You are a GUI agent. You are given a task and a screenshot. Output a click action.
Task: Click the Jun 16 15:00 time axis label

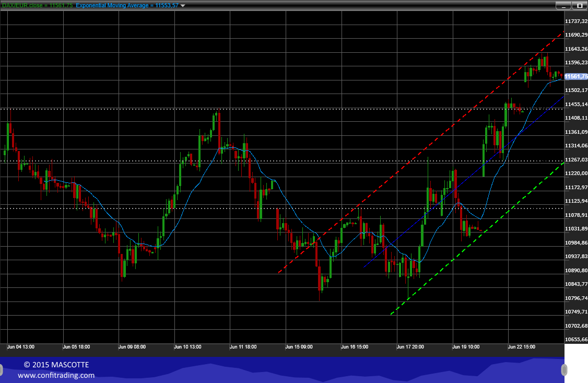[355, 347]
